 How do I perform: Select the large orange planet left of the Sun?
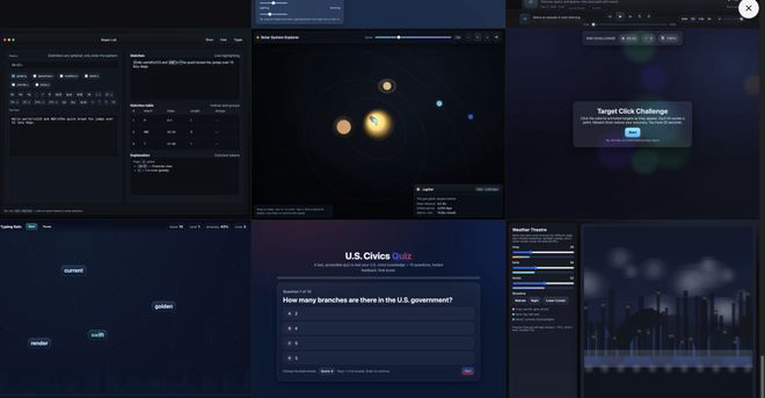pos(343,127)
